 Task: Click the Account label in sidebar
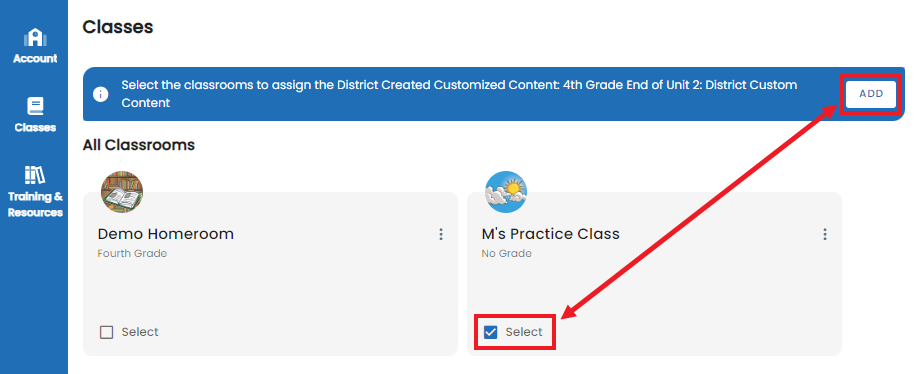[35, 59]
